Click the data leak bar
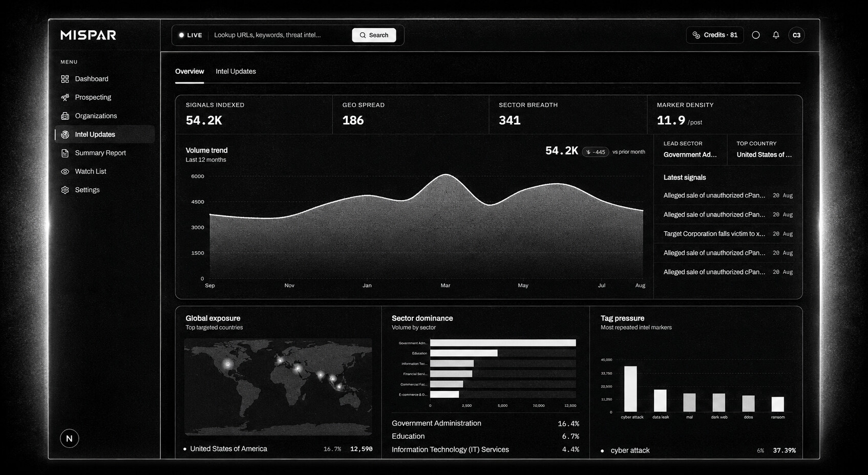The image size is (868, 475). 660,400
